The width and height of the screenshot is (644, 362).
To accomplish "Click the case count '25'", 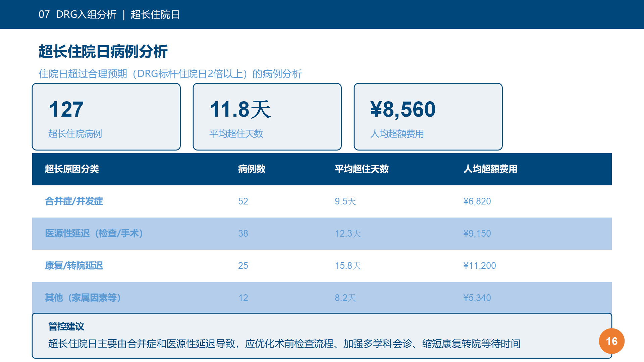I will click(243, 265).
